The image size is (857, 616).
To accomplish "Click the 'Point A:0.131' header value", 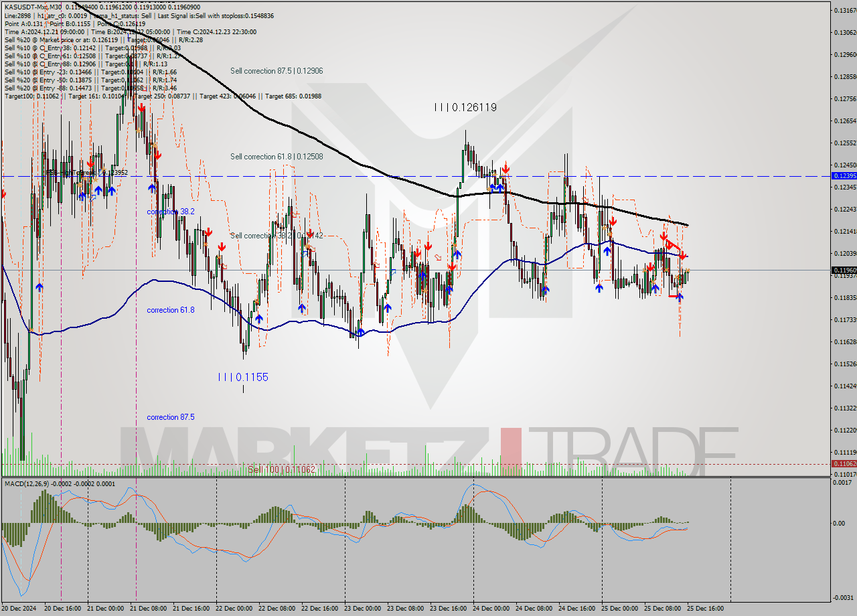I will [23, 23].
